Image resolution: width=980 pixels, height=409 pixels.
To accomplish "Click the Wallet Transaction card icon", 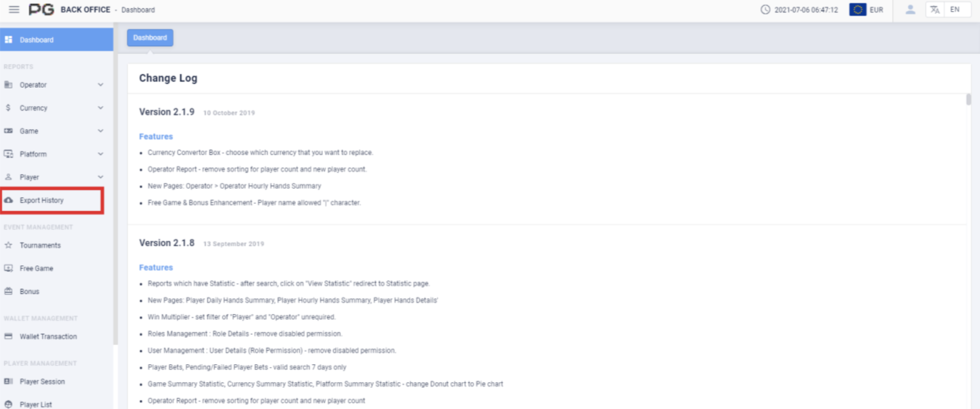I will pos(8,336).
